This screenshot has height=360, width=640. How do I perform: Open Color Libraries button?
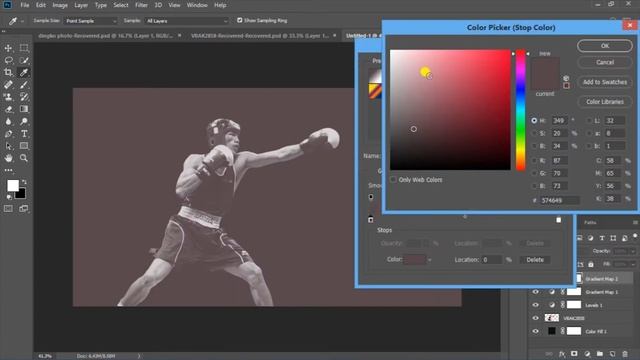pos(605,102)
